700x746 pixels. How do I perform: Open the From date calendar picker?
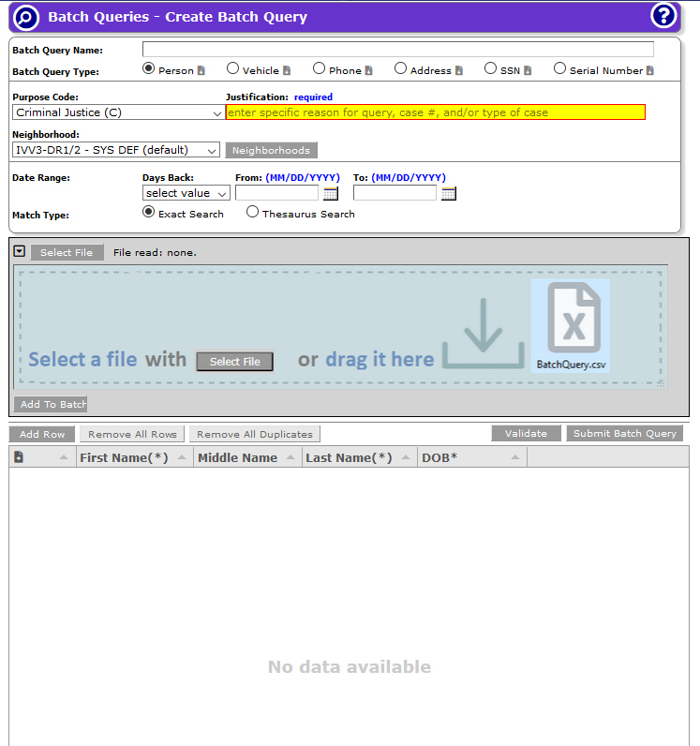(331, 193)
